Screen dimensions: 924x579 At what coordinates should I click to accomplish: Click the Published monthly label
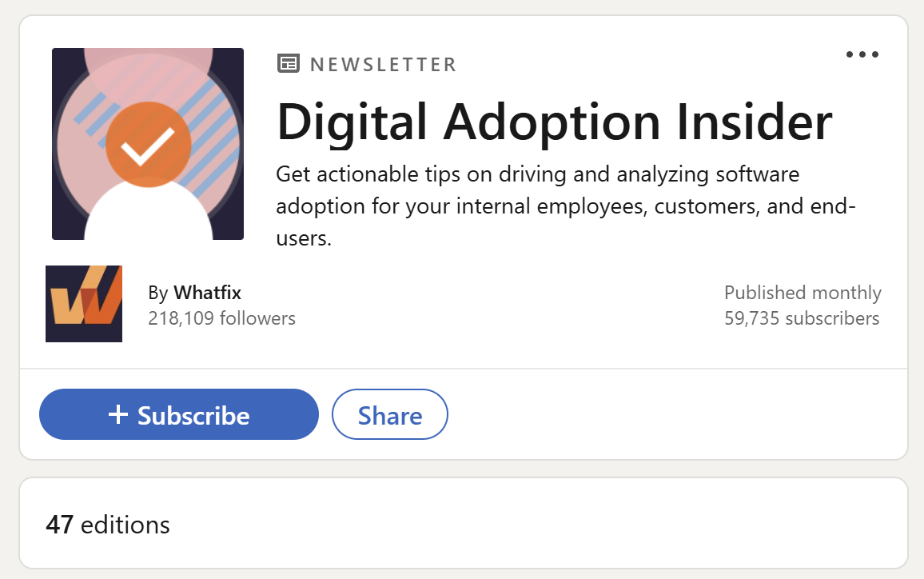(x=803, y=293)
